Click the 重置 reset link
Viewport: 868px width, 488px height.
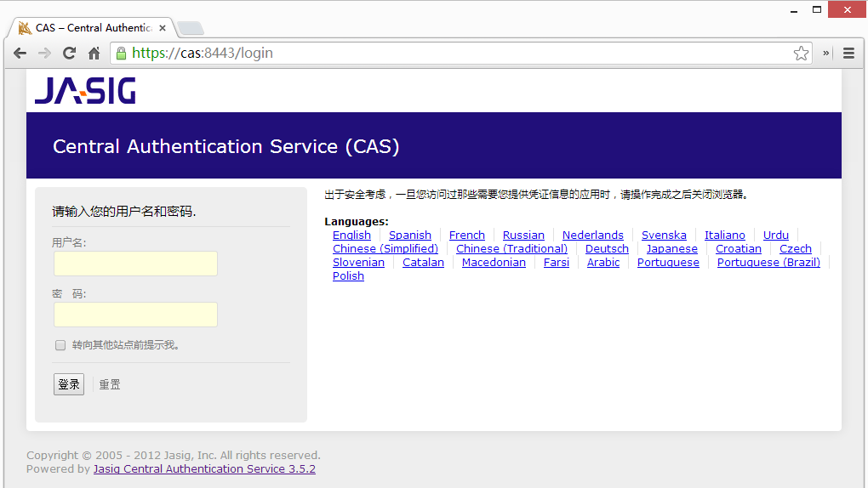(x=110, y=384)
